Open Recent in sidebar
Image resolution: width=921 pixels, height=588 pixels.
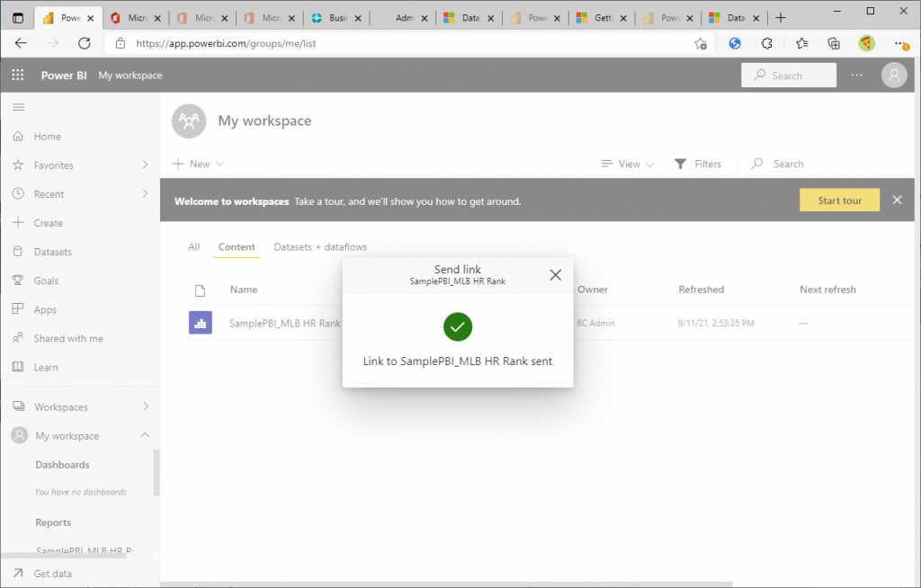point(49,194)
